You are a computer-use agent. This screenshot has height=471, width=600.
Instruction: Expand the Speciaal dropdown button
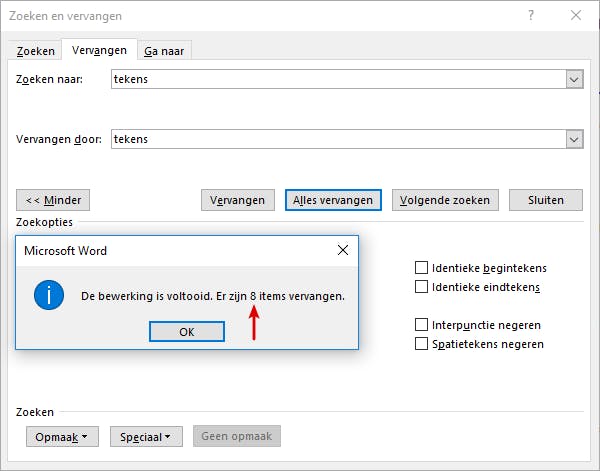pyautogui.click(x=146, y=437)
